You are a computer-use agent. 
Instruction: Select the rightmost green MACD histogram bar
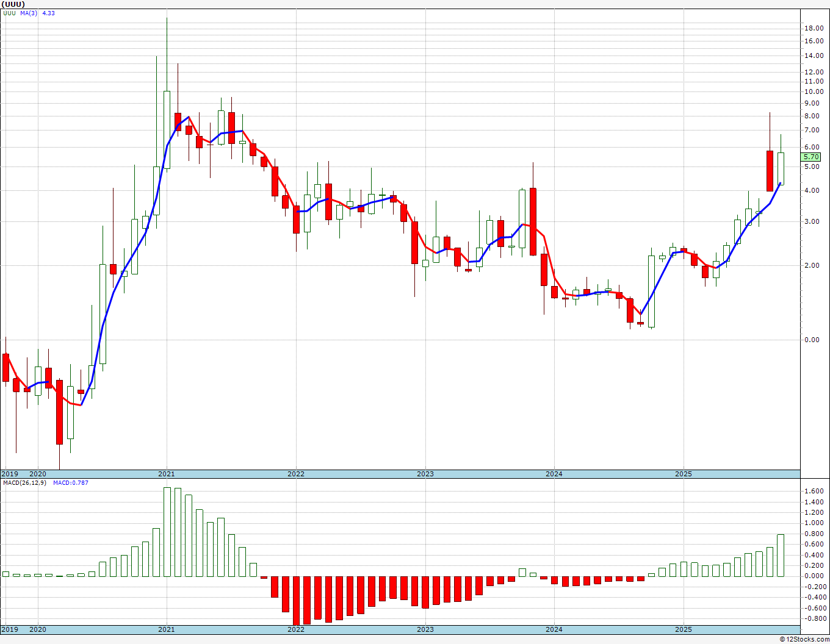click(x=781, y=555)
